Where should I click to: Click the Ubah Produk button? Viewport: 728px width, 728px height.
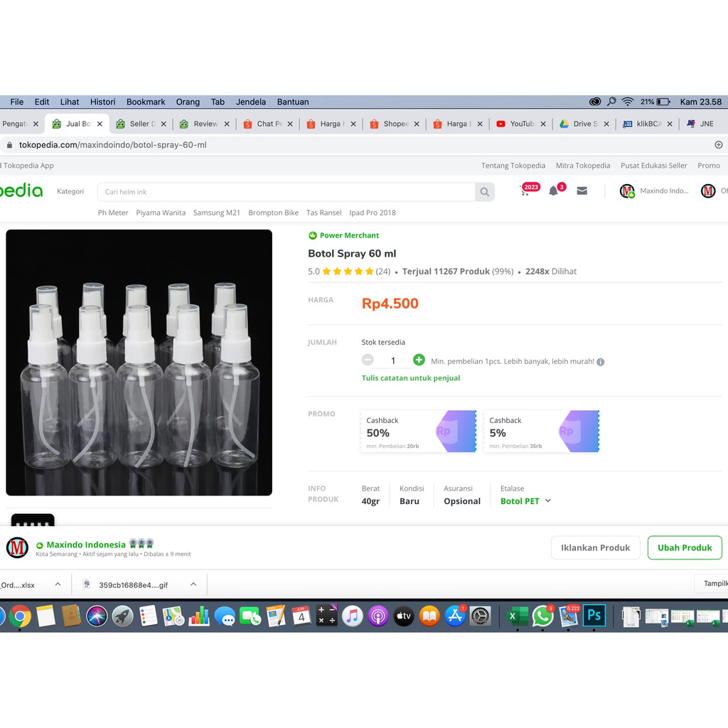(x=685, y=547)
